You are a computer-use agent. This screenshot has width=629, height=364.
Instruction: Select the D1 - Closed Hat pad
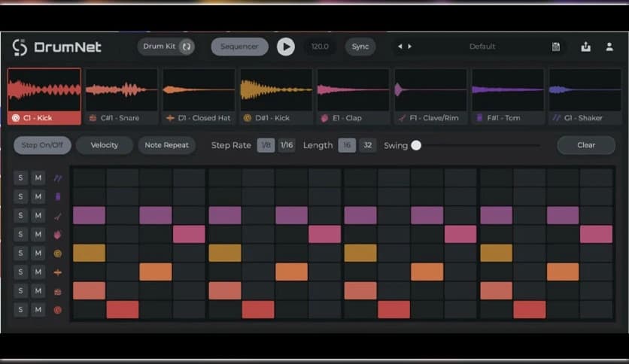coord(199,96)
